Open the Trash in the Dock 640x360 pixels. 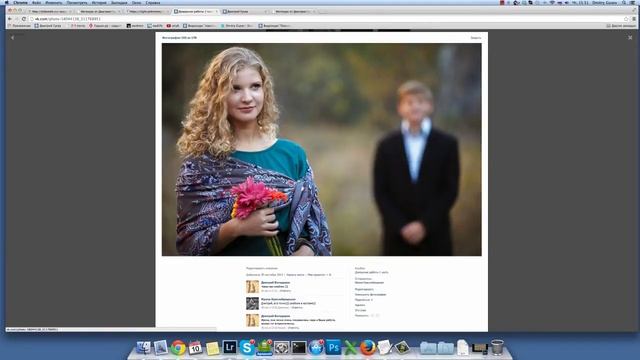click(x=497, y=347)
